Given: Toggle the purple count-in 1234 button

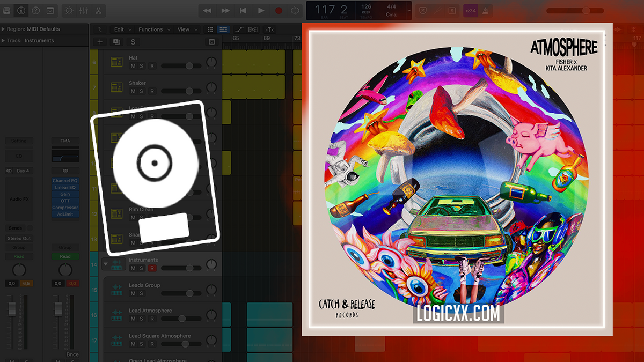Looking at the screenshot, I should pyautogui.click(x=470, y=10).
